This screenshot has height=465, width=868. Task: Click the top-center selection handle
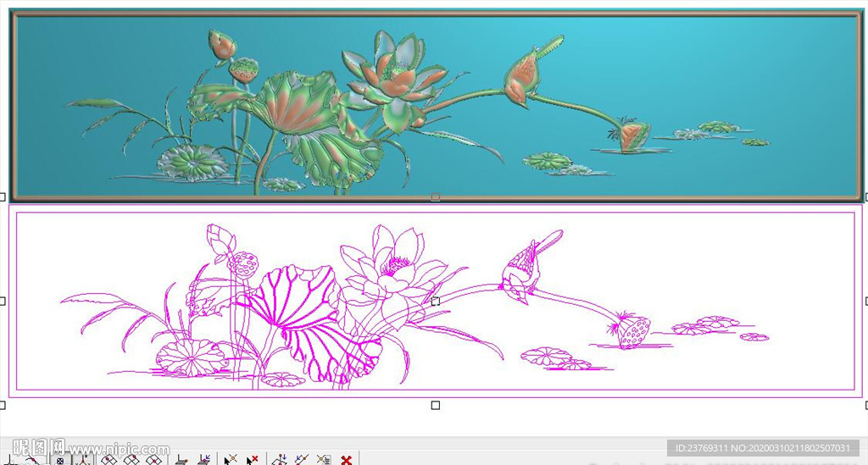click(435, 197)
